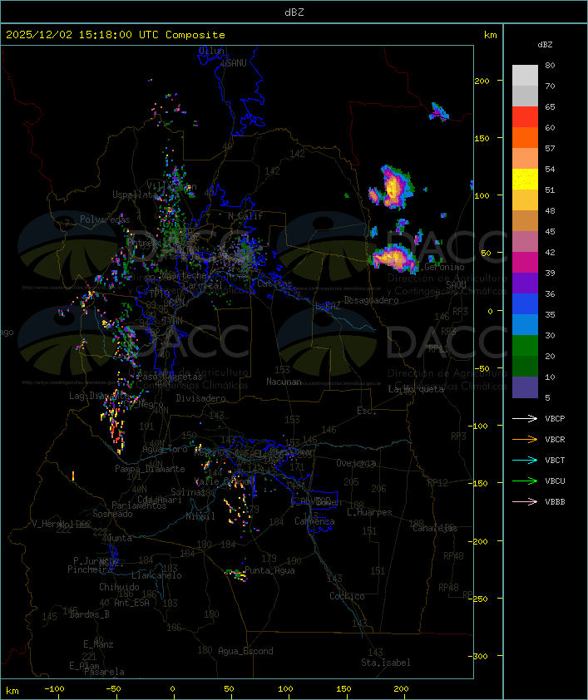Click the 'Bardas_B' map label
This screenshot has height=700, width=588.
coord(90,614)
